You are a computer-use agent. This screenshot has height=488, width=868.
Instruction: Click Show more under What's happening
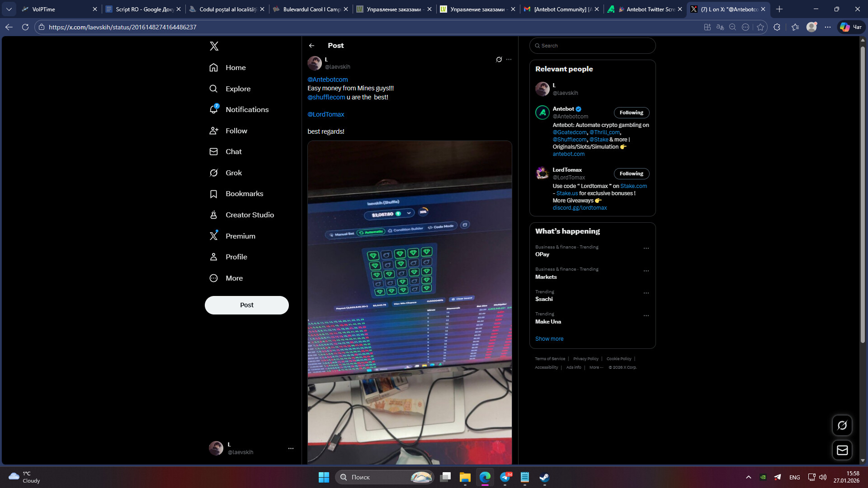(x=549, y=339)
